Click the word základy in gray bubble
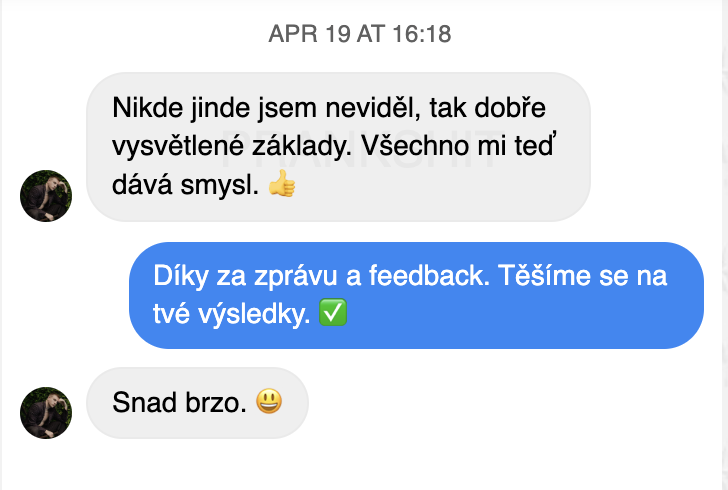 coord(302,146)
